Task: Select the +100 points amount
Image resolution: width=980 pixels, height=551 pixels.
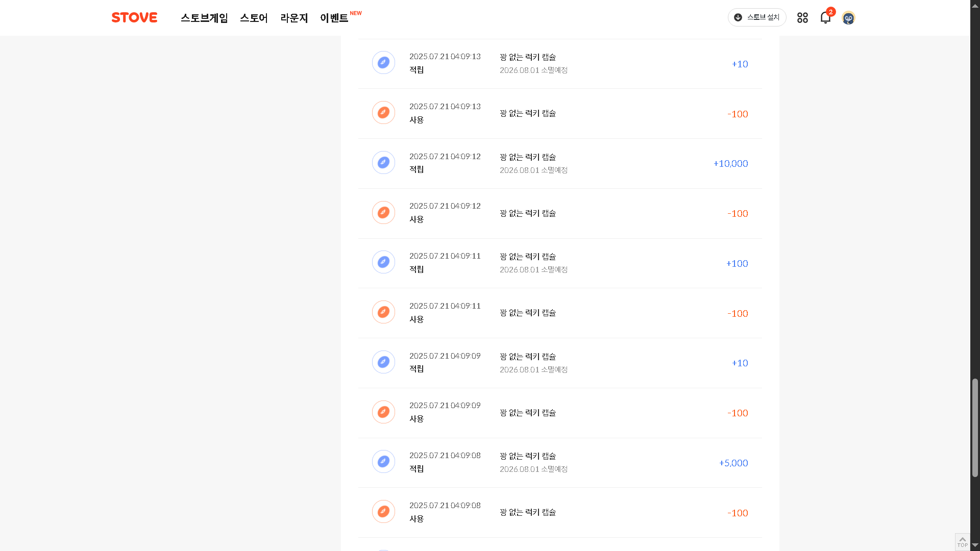Action: click(x=737, y=264)
